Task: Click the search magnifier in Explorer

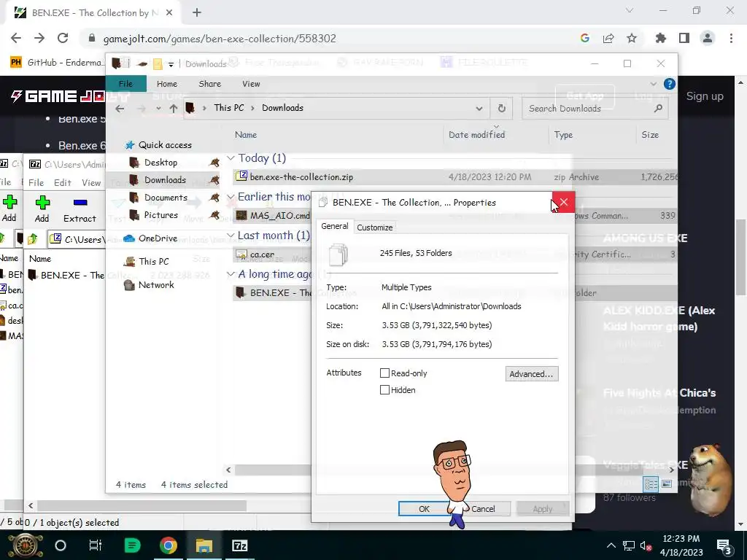Action: [659, 108]
